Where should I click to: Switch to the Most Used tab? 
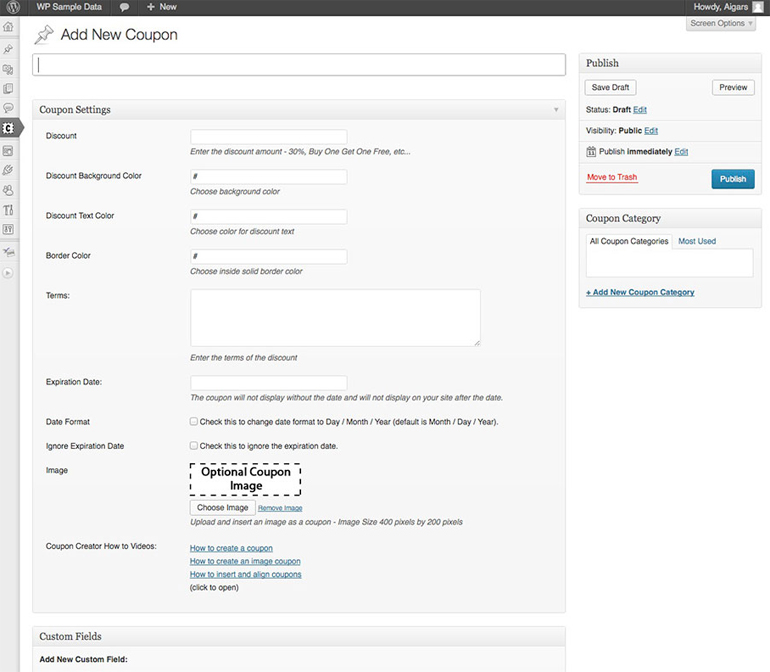[x=697, y=241]
